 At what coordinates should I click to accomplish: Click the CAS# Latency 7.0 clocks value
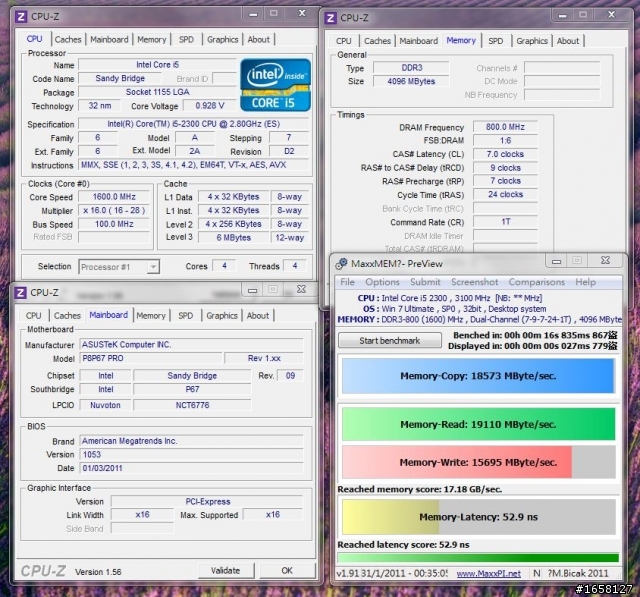point(505,154)
